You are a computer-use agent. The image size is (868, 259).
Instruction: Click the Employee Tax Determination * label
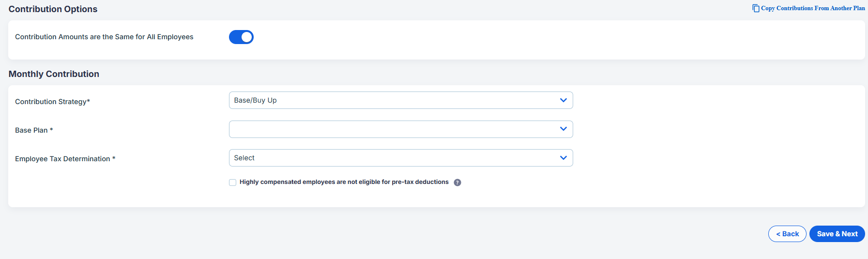point(65,159)
